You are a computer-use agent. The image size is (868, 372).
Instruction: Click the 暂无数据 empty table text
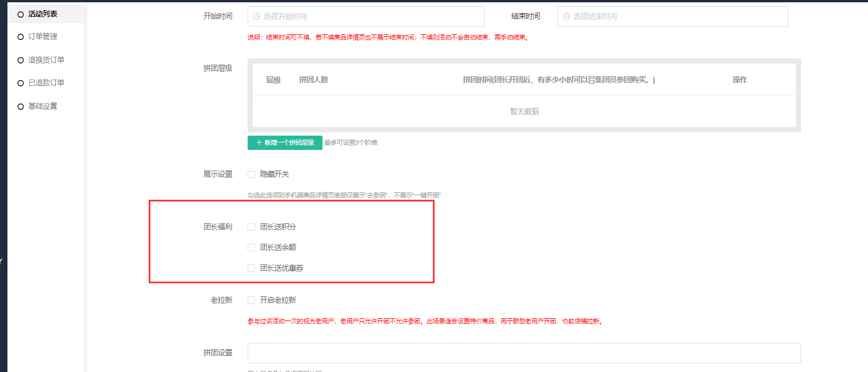pos(524,112)
